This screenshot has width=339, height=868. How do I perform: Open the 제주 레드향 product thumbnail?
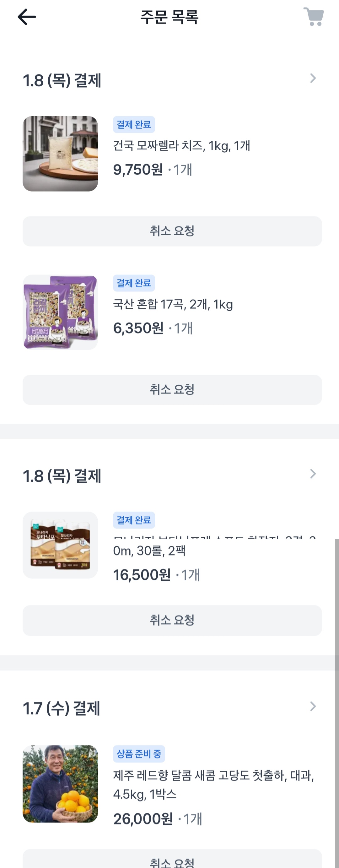click(x=60, y=784)
